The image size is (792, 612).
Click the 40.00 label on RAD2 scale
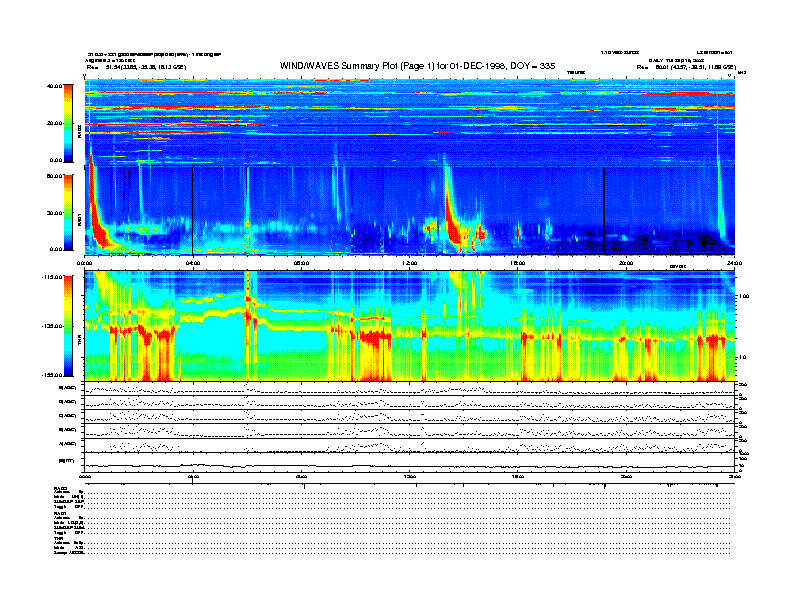(55, 86)
